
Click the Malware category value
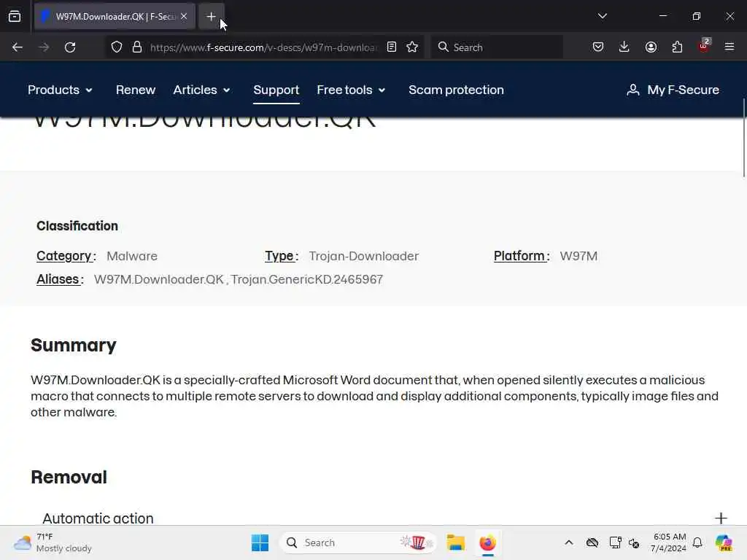[x=132, y=256]
